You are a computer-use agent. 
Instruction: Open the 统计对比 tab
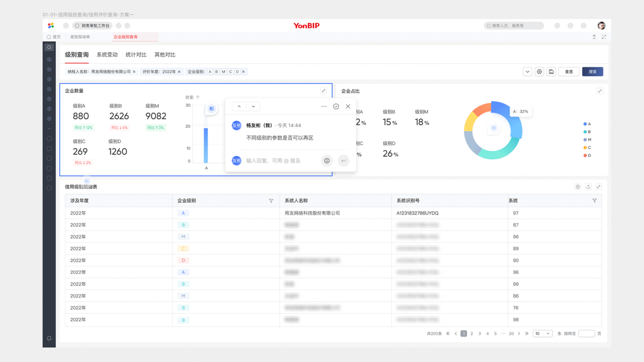[x=136, y=55]
